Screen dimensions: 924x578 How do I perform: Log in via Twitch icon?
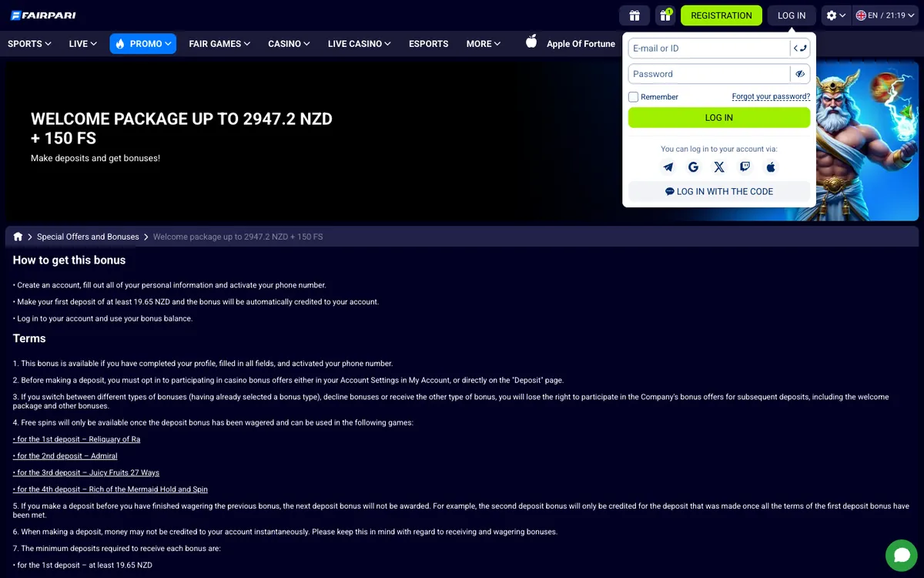pyautogui.click(x=745, y=167)
